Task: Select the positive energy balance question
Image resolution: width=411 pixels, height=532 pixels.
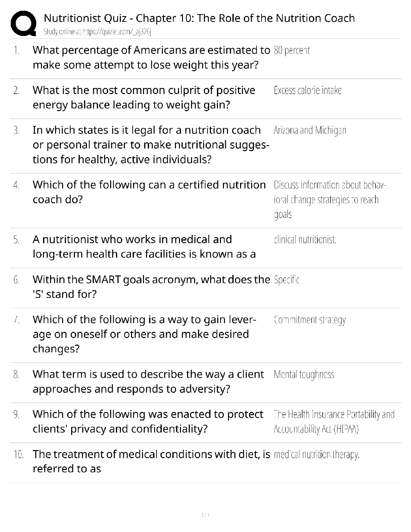Action: point(144,97)
